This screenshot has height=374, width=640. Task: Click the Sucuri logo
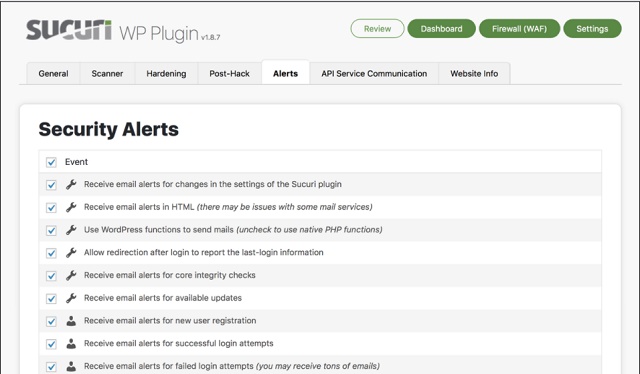(x=69, y=30)
